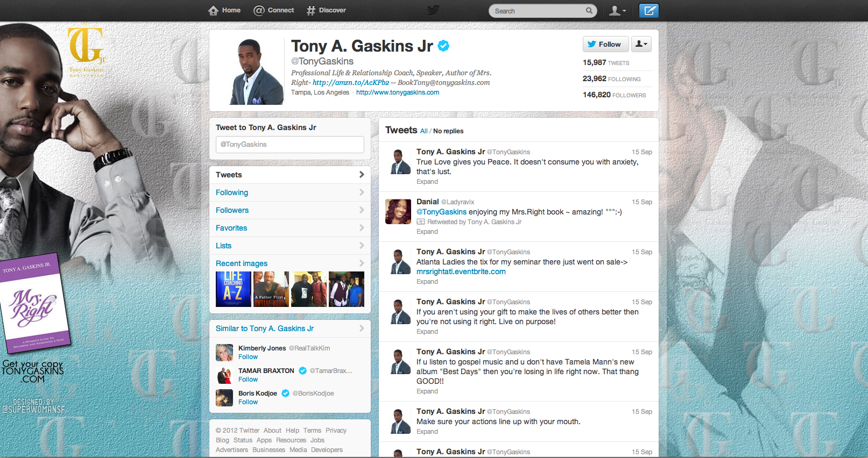This screenshot has width=868, height=458.
Task: Focus the top Search field
Action: pyautogui.click(x=544, y=11)
